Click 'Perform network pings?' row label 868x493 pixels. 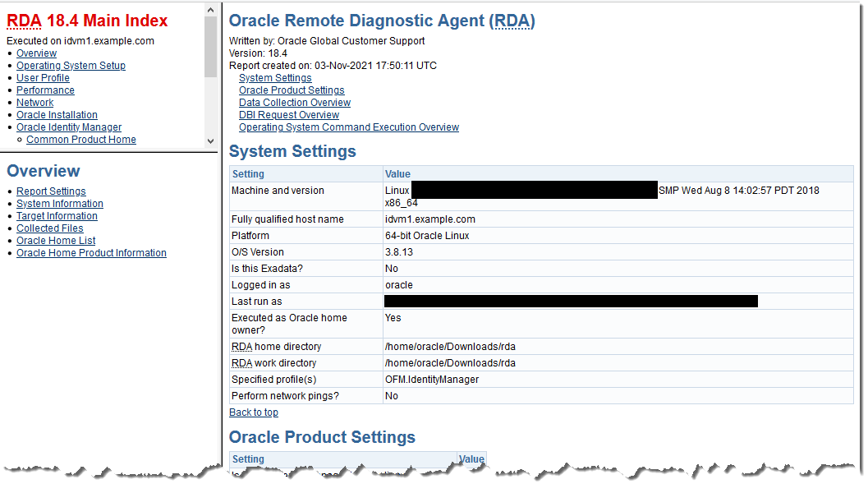[x=285, y=396]
